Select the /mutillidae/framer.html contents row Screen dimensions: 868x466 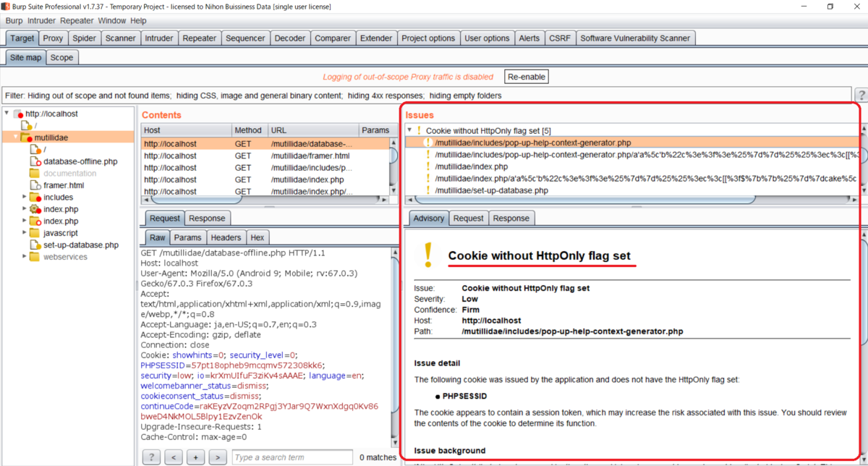coord(266,156)
